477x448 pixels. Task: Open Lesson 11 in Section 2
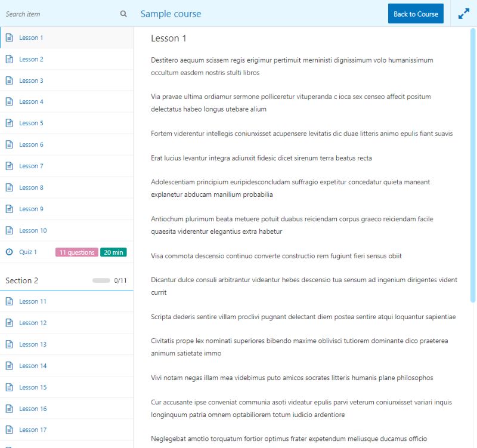pyautogui.click(x=67, y=301)
